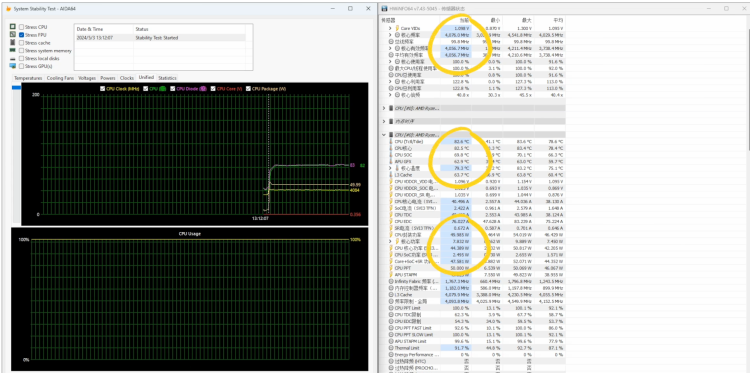Toggle the CPU Clock (MHz) graph checkbox
The image size is (750, 373).
tap(102, 88)
